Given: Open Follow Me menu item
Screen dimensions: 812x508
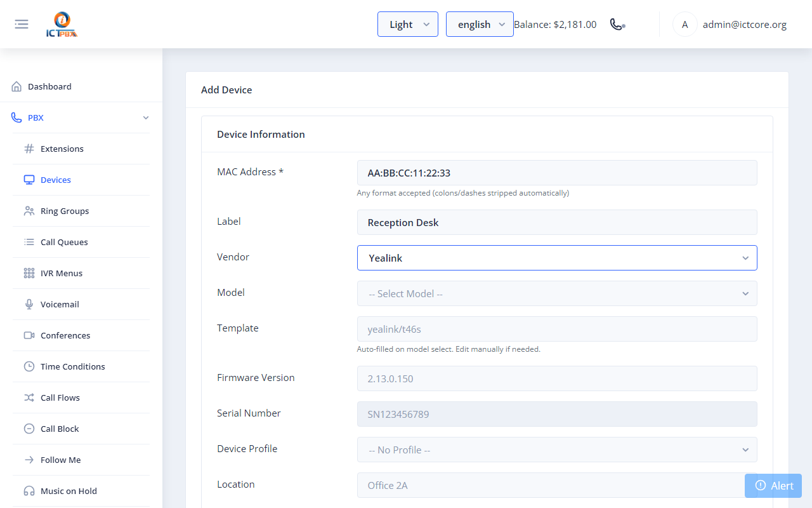Looking at the screenshot, I should click(x=81, y=460).
